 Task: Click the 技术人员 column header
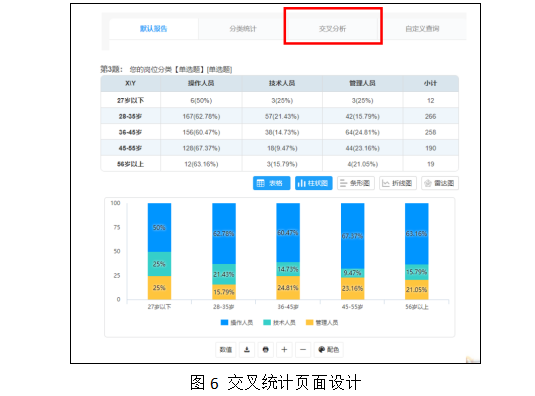pyautogui.click(x=282, y=84)
